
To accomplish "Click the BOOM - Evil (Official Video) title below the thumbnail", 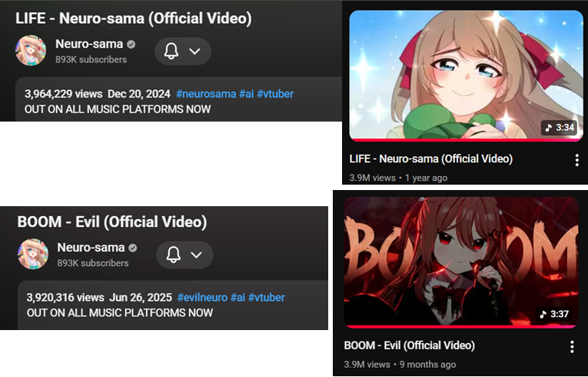I will (410, 345).
